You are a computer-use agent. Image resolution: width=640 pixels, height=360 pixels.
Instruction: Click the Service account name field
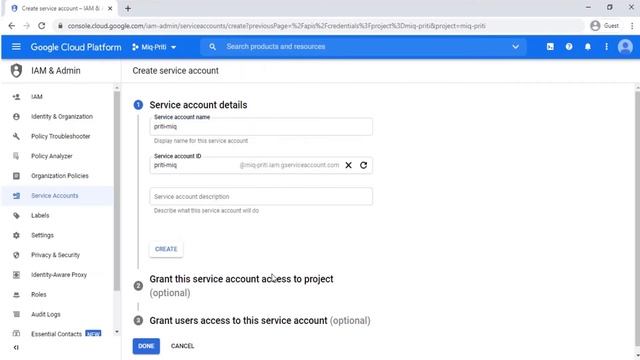pos(261,127)
